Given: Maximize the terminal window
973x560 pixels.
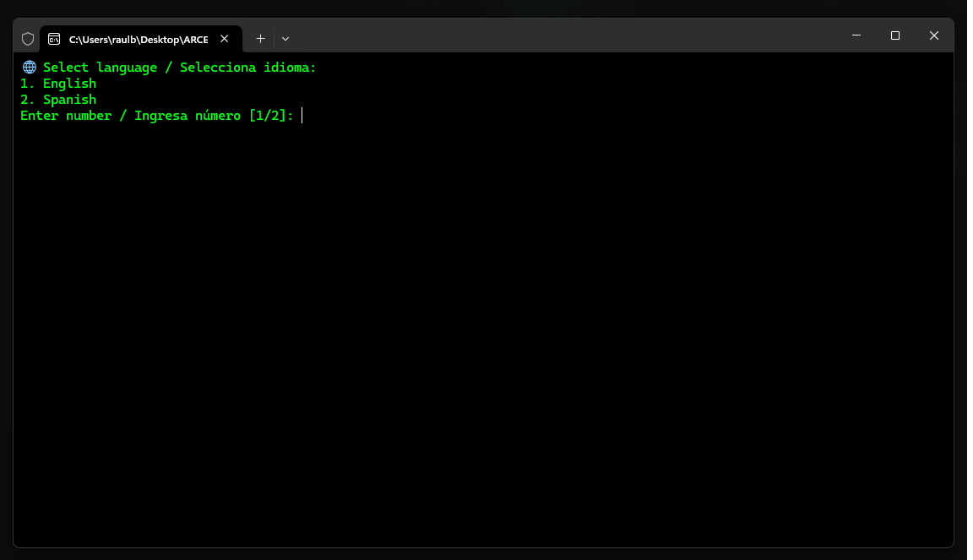Looking at the screenshot, I should (894, 35).
